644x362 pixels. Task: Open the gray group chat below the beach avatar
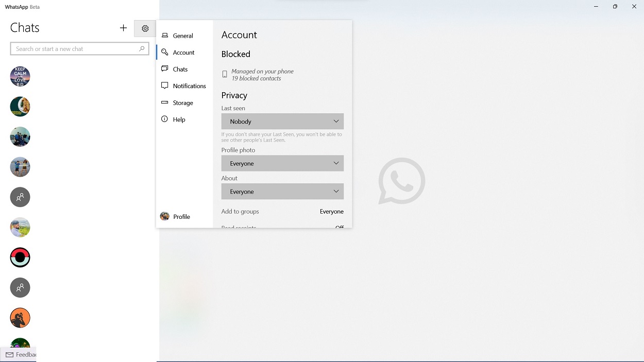(20, 197)
